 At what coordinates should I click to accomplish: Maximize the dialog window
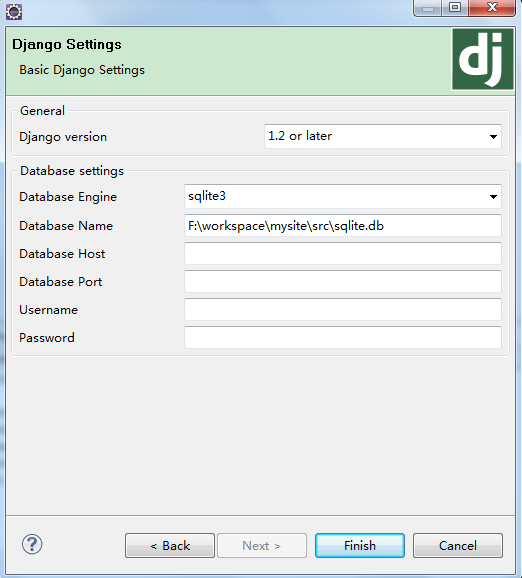click(455, 8)
